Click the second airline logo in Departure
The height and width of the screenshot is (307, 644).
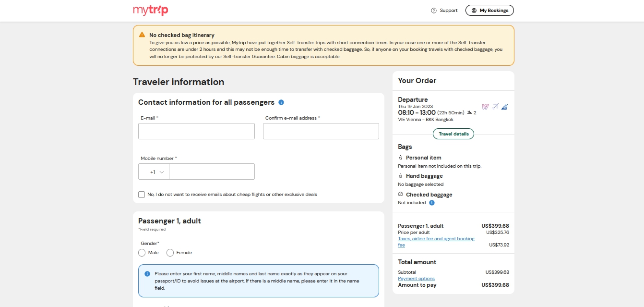pyautogui.click(x=495, y=107)
